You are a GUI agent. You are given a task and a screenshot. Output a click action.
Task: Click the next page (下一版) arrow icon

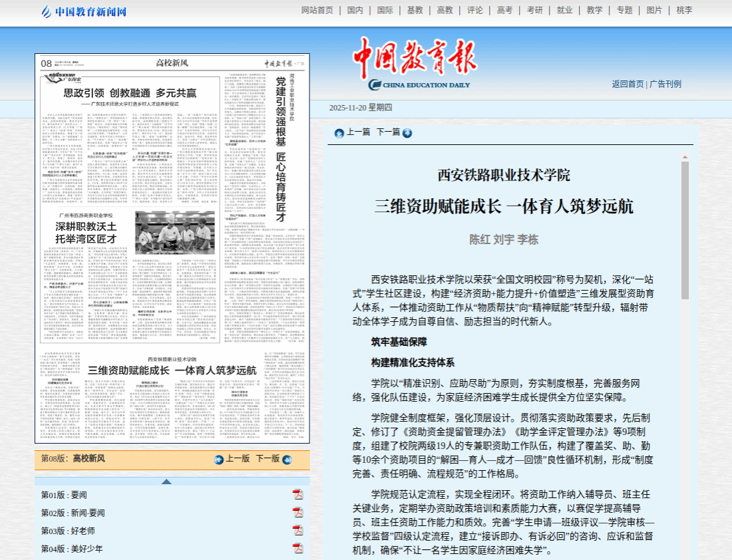[287, 460]
